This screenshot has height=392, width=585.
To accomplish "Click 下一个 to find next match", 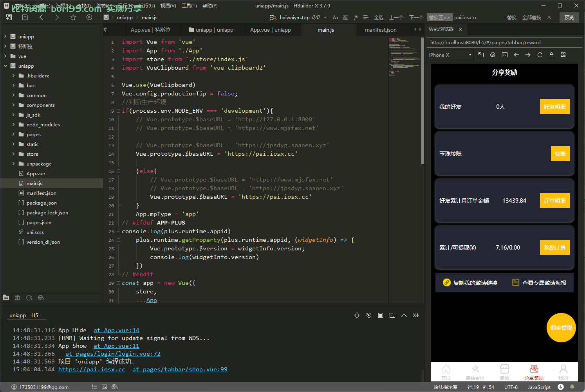I will point(416,17).
